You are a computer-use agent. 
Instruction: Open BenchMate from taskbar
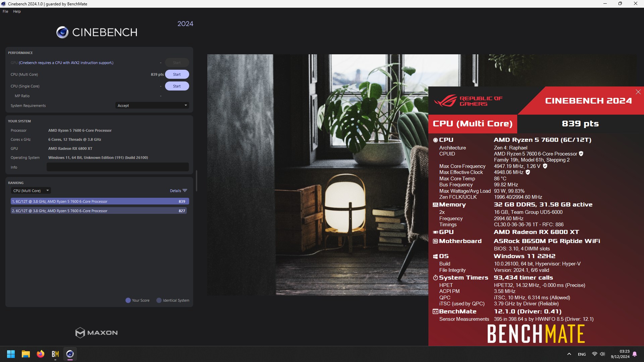[x=55, y=354]
